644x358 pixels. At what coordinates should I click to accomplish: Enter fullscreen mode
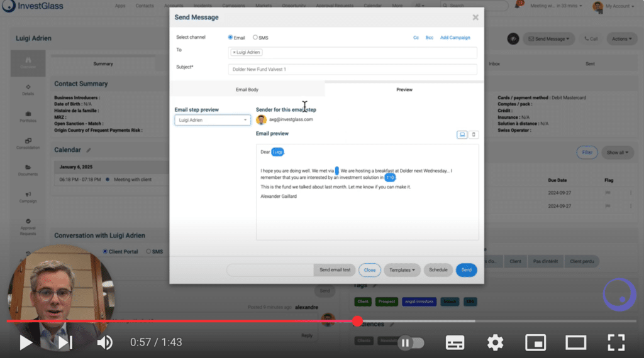[x=616, y=342]
